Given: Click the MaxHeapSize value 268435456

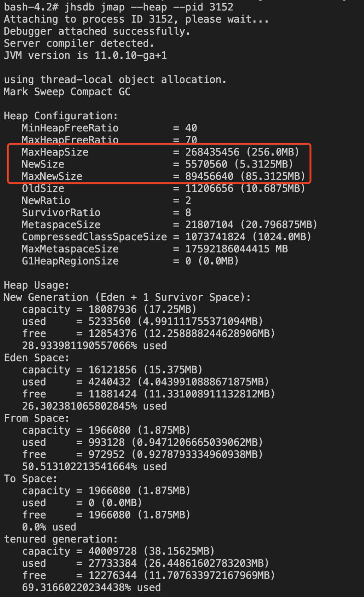Looking at the screenshot, I should pyautogui.click(x=212, y=152).
